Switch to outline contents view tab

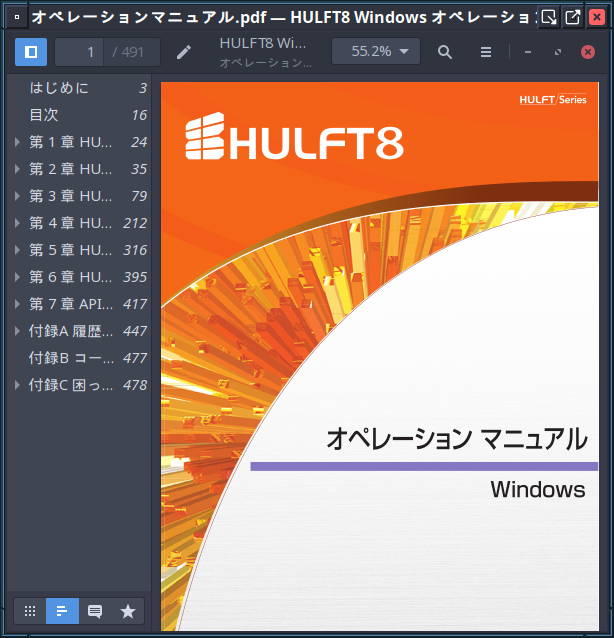(62, 611)
